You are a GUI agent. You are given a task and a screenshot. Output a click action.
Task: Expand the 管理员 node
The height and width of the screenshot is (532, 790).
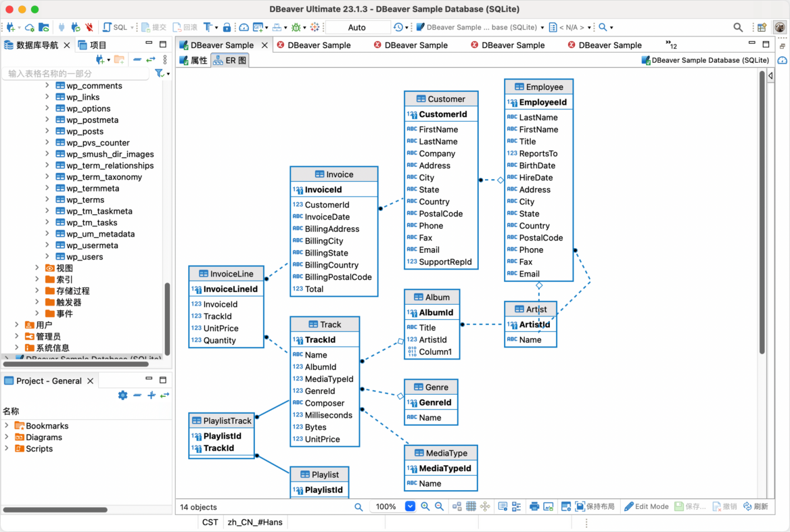click(17, 337)
